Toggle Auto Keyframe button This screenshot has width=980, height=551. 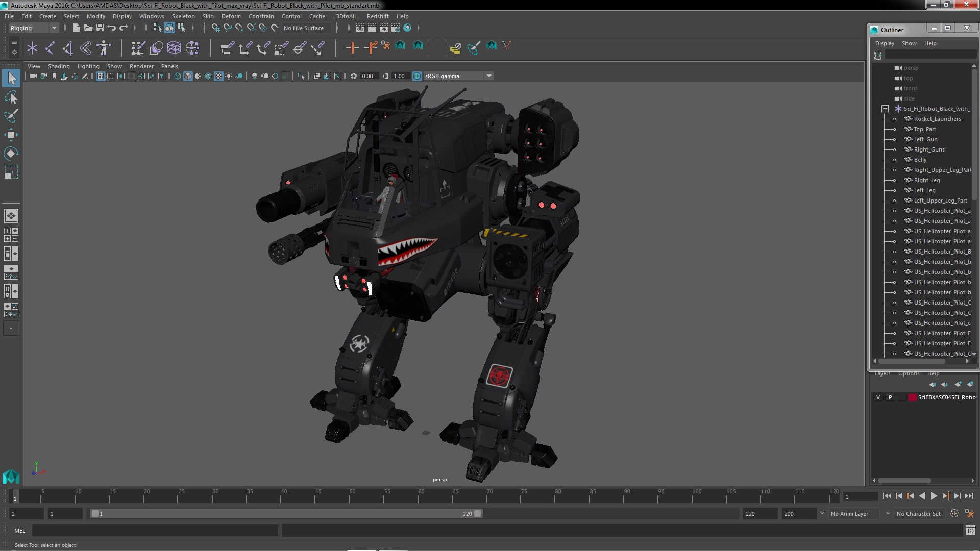954,514
